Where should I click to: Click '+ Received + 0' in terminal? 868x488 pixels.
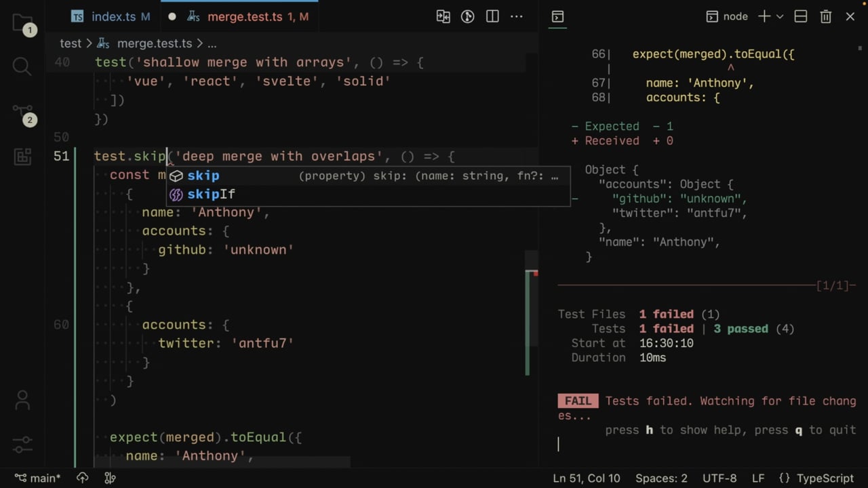tap(622, 140)
